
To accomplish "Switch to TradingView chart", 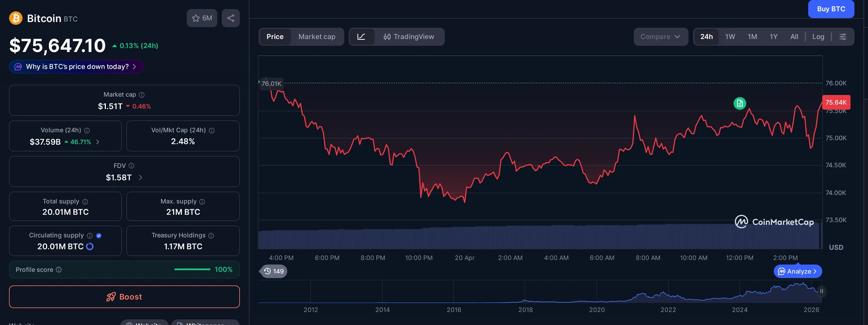I will click(x=409, y=37).
